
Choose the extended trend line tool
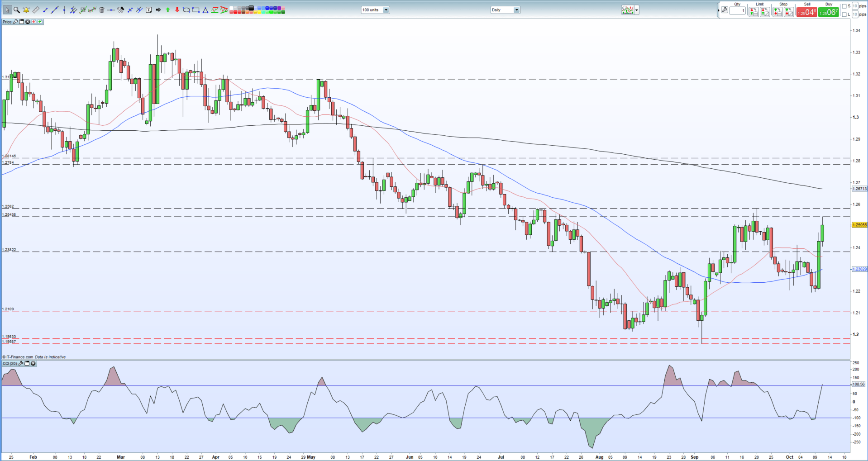54,10
